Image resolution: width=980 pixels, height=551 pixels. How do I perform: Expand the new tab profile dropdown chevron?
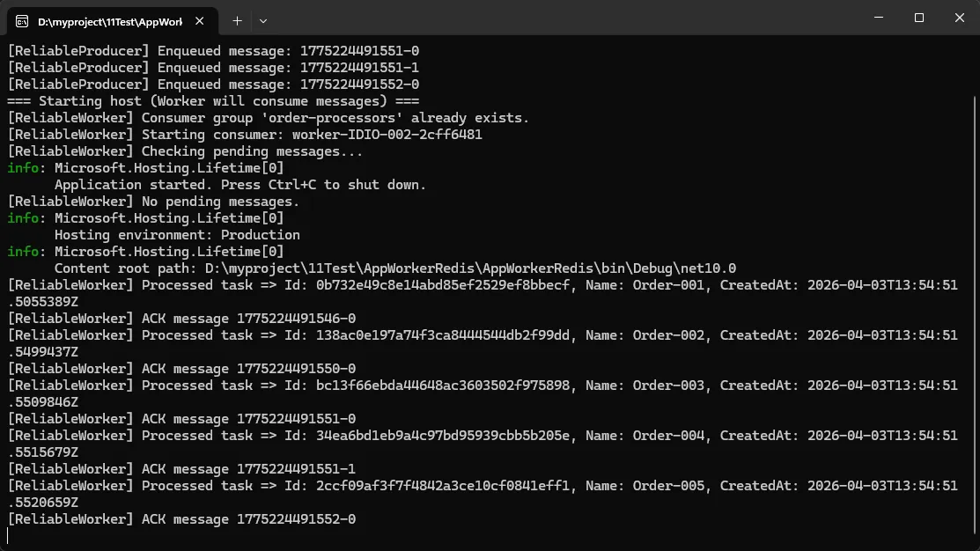point(263,20)
